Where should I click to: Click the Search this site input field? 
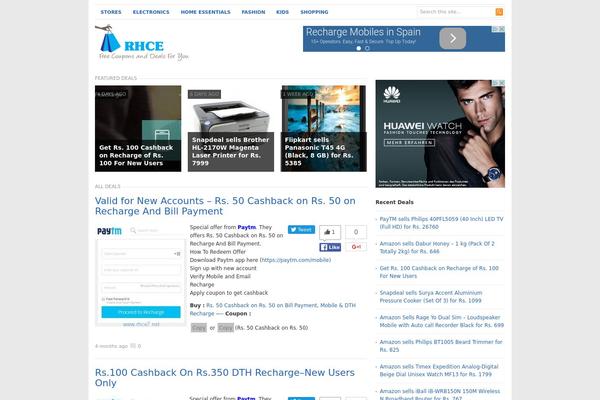point(456,12)
